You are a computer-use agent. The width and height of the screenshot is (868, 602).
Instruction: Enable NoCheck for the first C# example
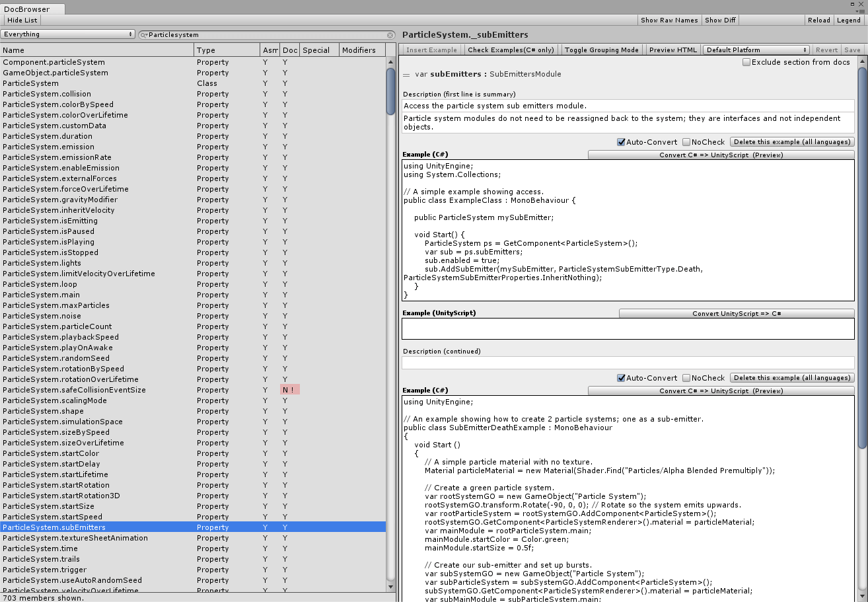[x=686, y=142]
